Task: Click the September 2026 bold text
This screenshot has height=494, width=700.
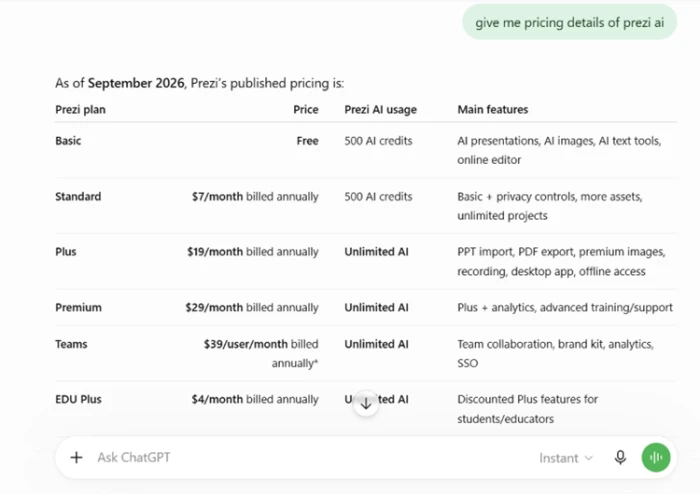Action: [x=136, y=83]
